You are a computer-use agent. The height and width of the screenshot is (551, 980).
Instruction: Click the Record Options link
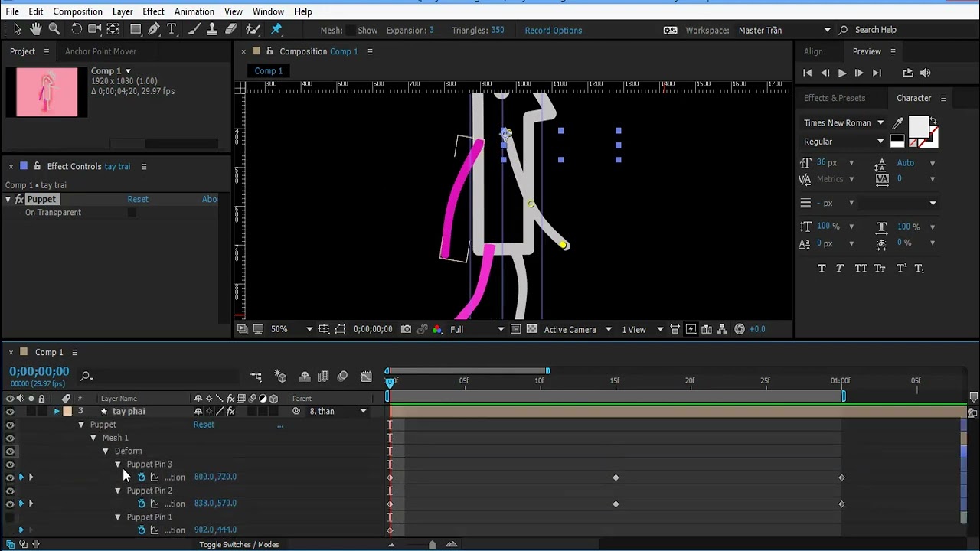click(x=554, y=31)
